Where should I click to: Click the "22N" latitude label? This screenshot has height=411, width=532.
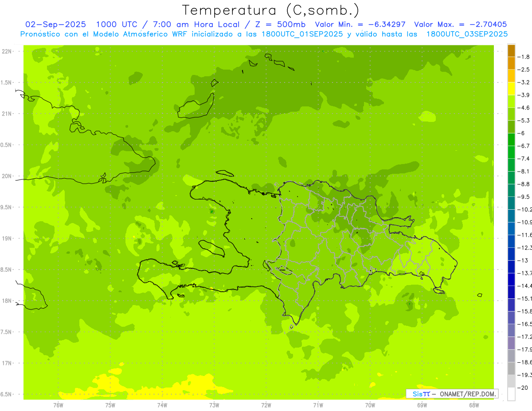point(8,51)
